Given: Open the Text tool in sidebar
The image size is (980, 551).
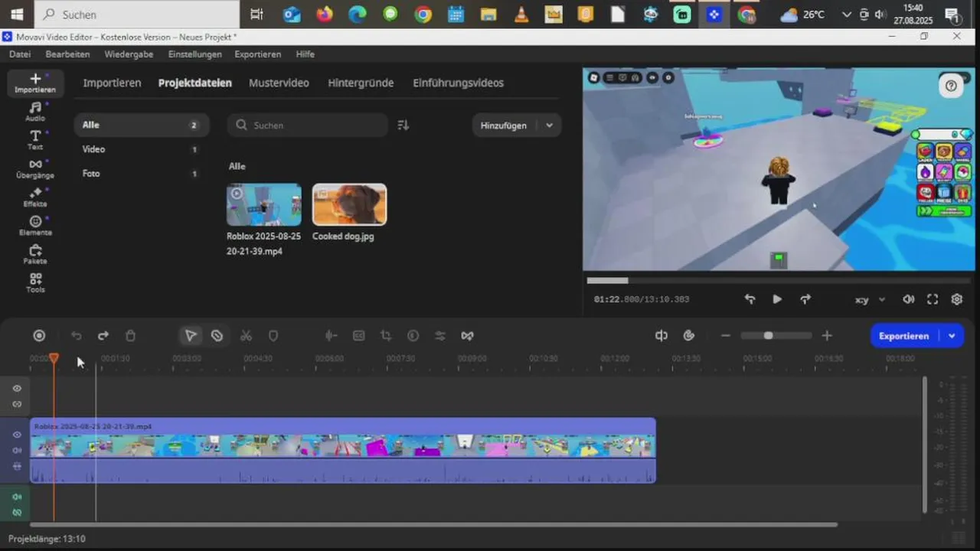Looking at the screenshot, I should pos(35,140).
